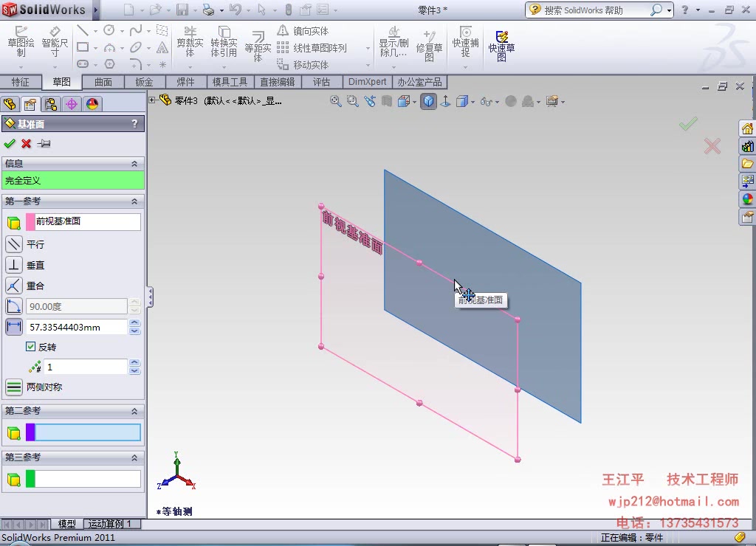Collapse the 信息 section
Image resolution: width=756 pixels, height=546 pixels.
(134, 164)
